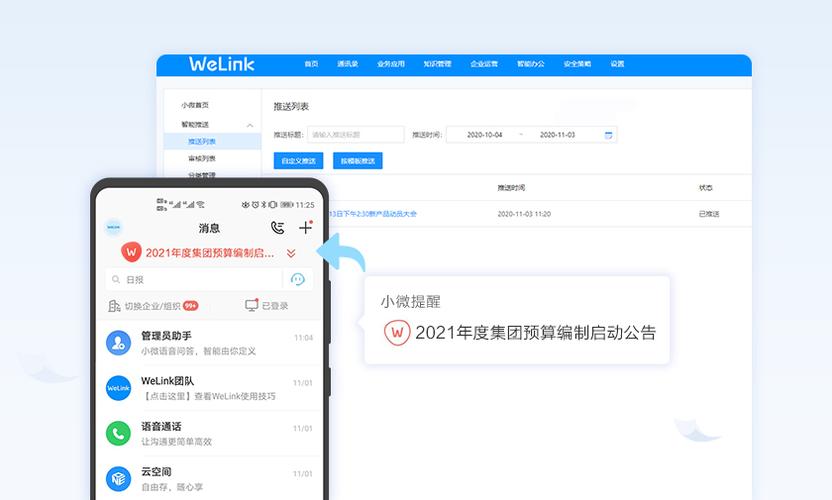Click the 2020-11-03 11:20 table cell
The height and width of the screenshot is (500, 832).
tap(524, 214)
